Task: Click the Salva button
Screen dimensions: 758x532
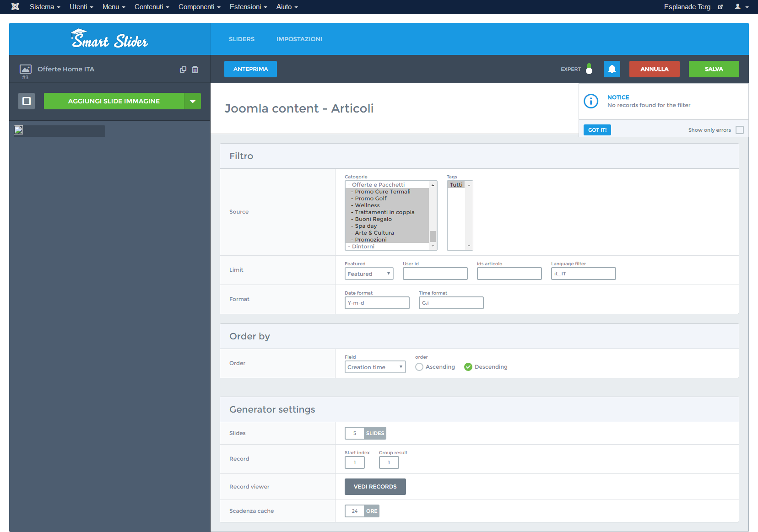Action: (x=714, y=69)
